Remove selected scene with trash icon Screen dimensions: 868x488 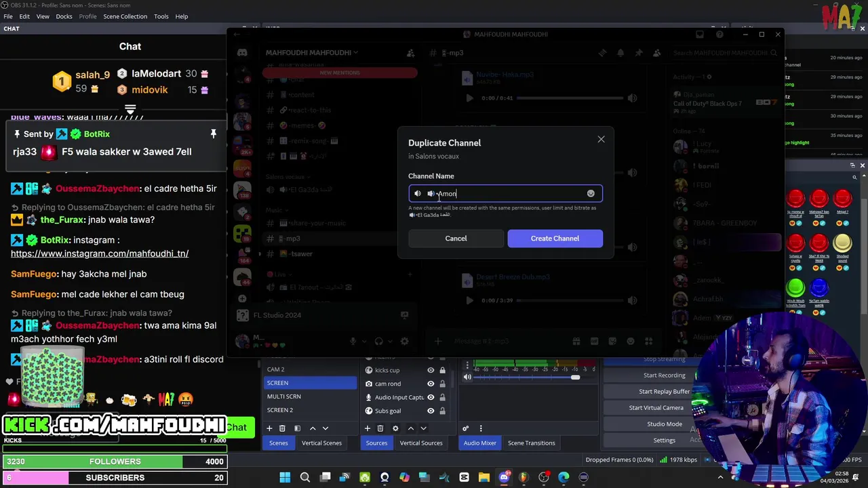[282, 428]
